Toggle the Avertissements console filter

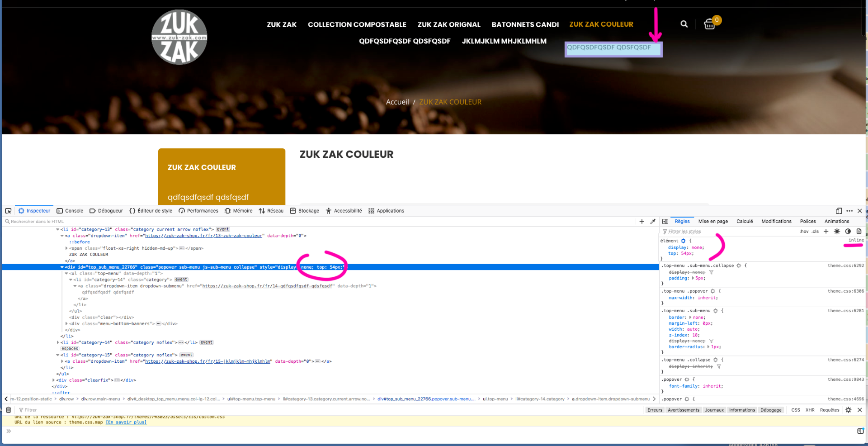(683, 410)
